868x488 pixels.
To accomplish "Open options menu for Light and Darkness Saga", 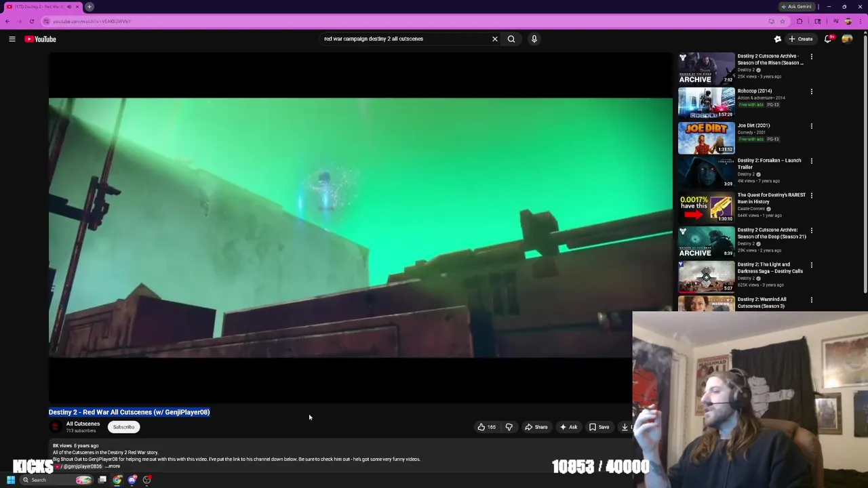I will (812, 265).
